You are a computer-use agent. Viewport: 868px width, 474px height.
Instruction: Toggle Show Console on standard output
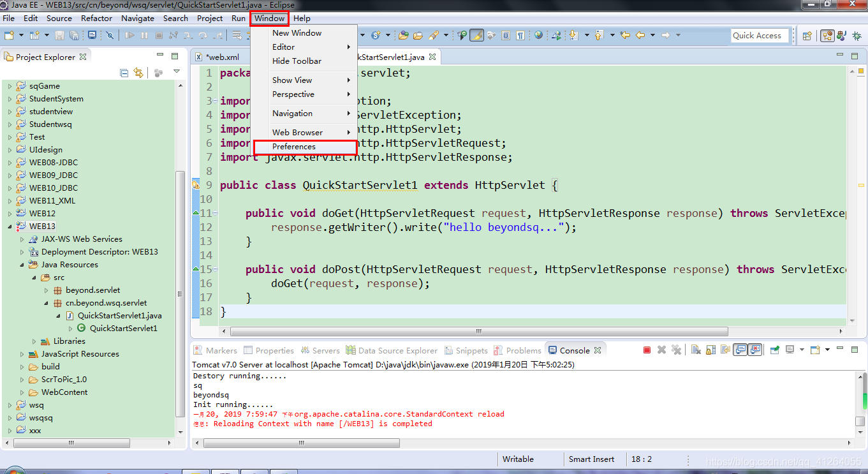tap(740, 350)
